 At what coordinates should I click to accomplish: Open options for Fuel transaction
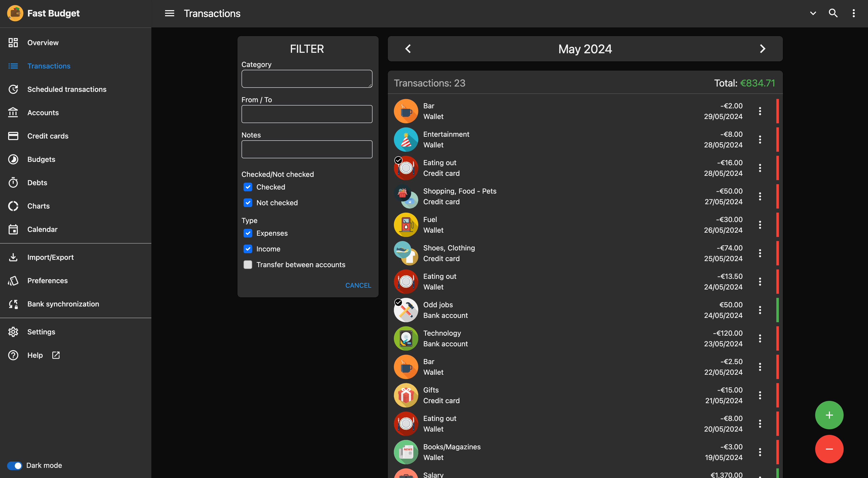760,225
